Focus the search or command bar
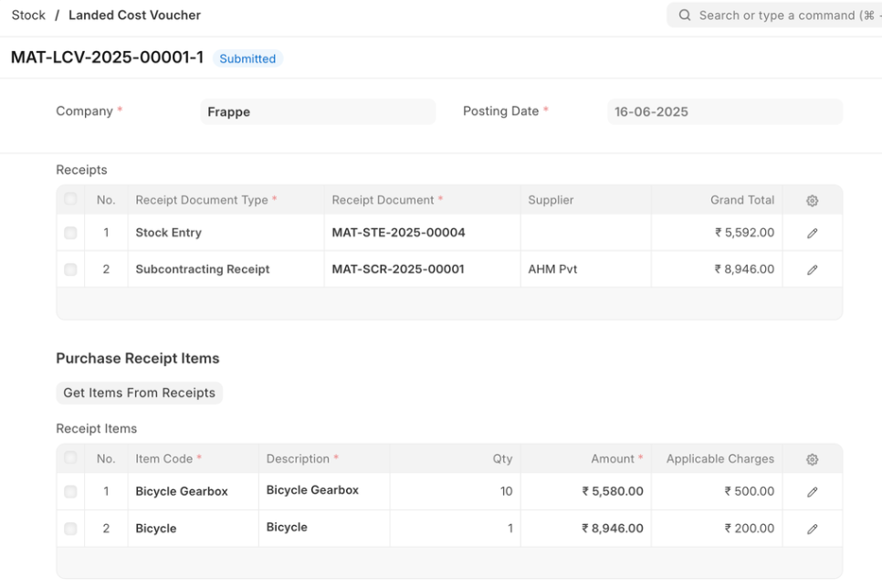This screenshot has height=588, width=882. click(x=776, y=16)
